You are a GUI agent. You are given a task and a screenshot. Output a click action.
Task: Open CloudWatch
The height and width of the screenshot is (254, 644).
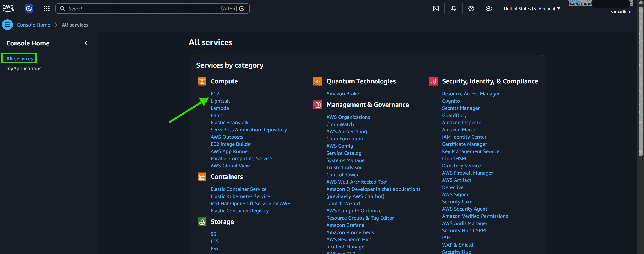pyautogui.click(x=340, y=124)
